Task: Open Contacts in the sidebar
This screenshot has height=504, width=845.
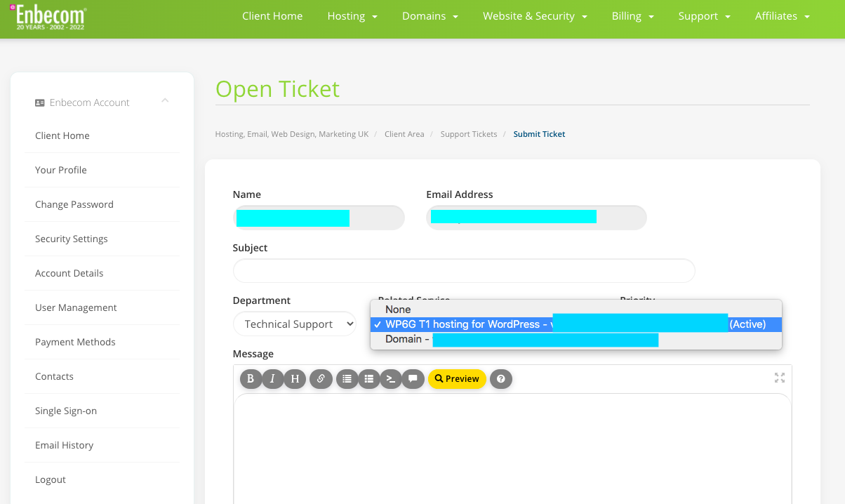Action: click(54, 376)
